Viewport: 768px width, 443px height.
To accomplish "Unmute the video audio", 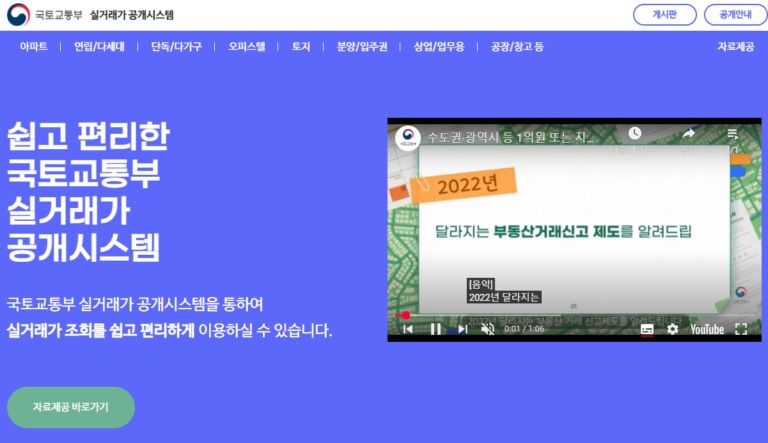I will [x=488, y=329].
